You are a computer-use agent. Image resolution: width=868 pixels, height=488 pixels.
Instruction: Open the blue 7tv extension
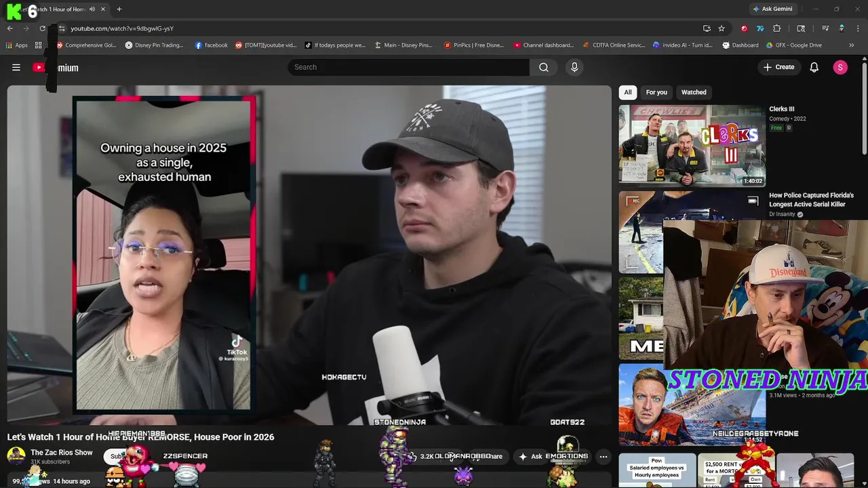760,28
